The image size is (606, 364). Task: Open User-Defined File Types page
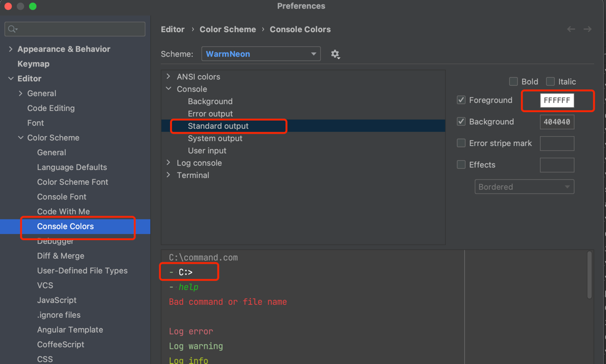pos(83,271)
